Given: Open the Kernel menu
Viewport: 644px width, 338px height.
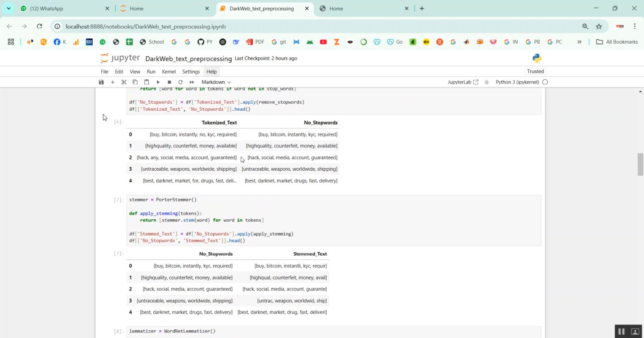Looking at the screenshot, I should pyautogui.click(x=169, y=72).
